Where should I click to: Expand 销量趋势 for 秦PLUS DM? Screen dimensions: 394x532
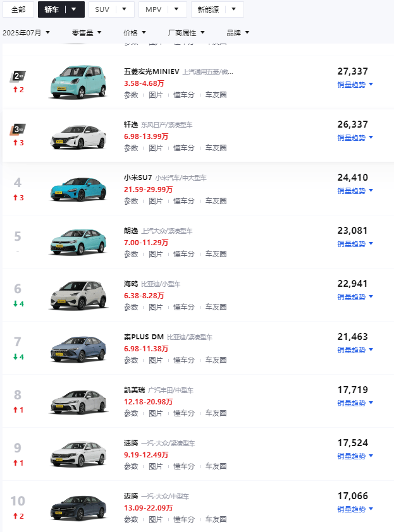coord(355,350)
